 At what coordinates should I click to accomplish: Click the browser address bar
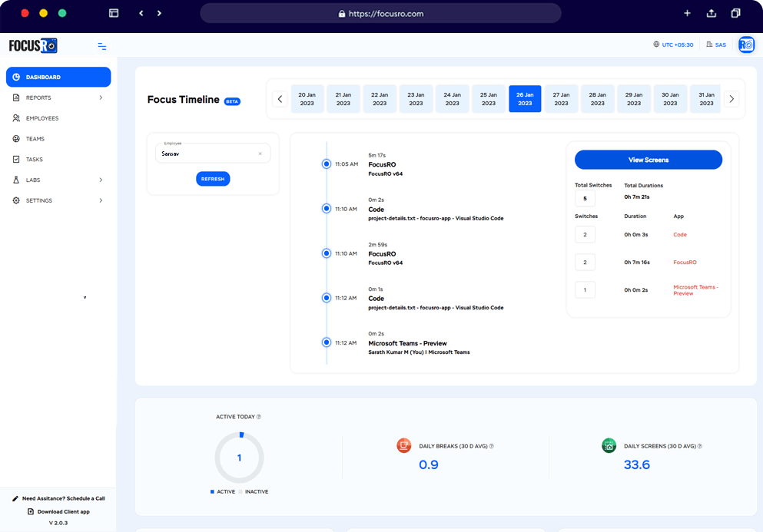380,14
